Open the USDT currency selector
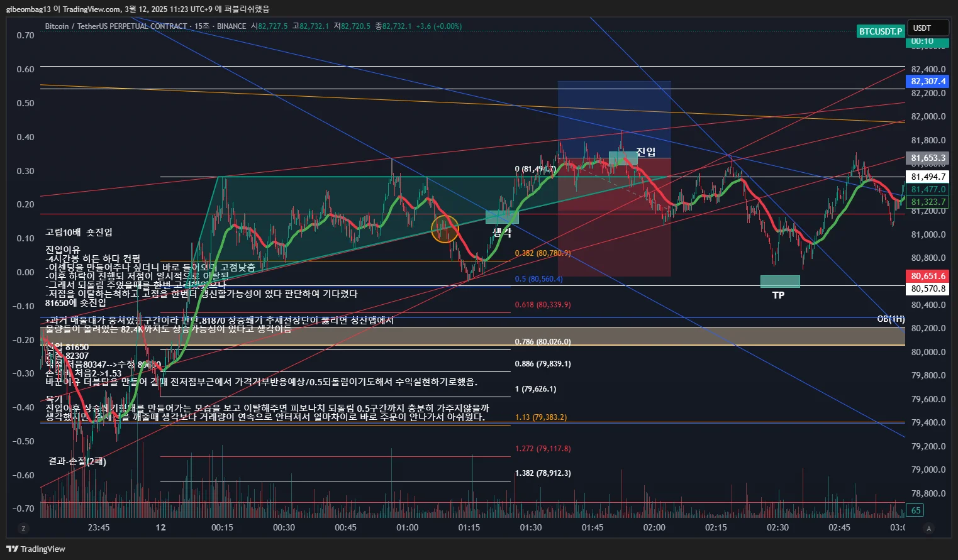The image size is (958, 560). click(927, 28)
